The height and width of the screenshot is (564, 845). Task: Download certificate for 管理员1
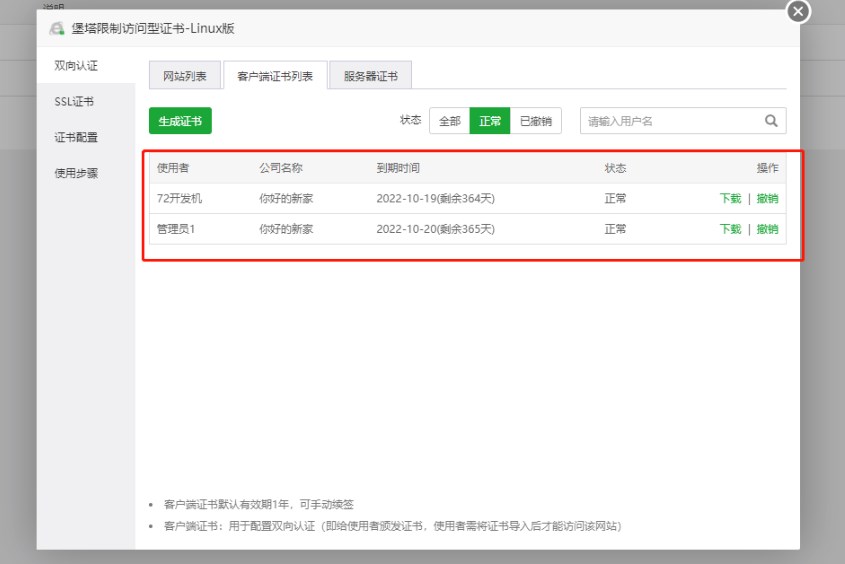[730, 229]
